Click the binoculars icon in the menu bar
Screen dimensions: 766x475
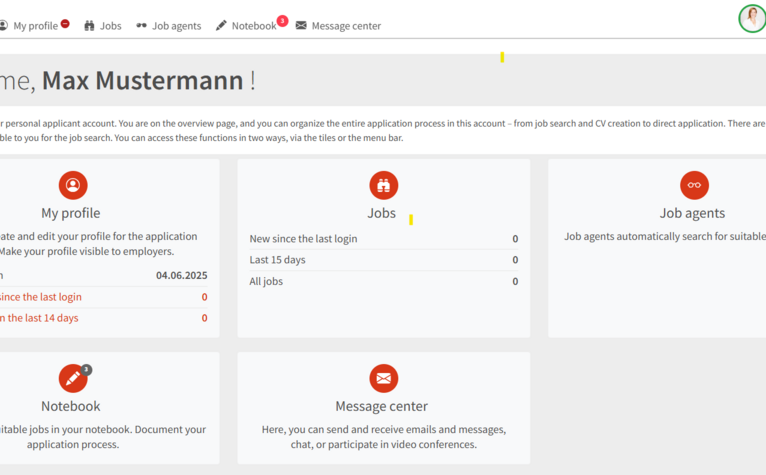tap(89, 25)
